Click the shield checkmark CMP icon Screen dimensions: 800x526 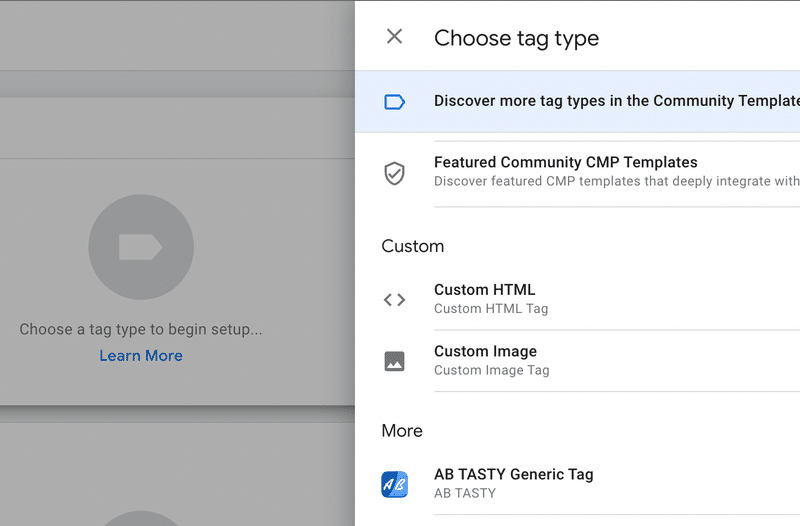[x=394, y=173]
